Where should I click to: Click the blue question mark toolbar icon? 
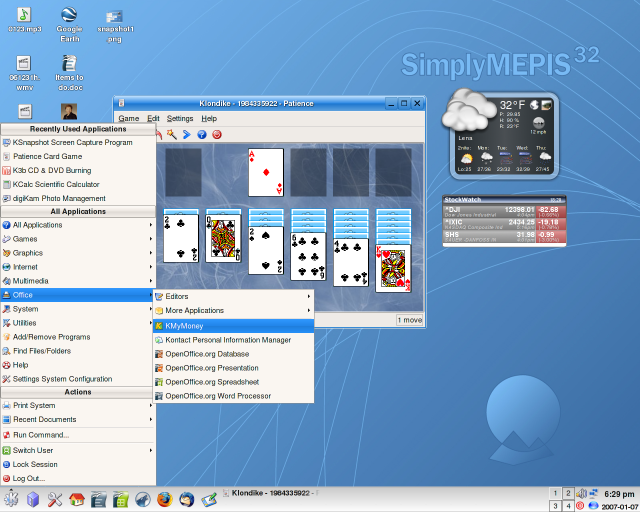(202, 134)
